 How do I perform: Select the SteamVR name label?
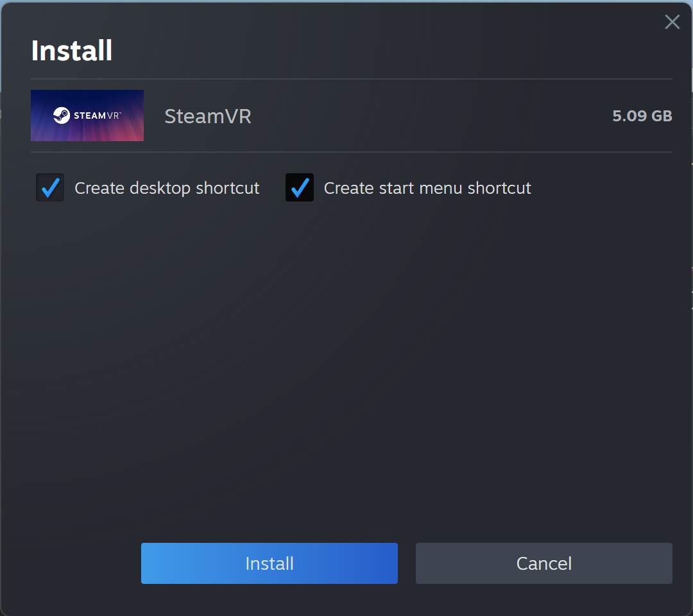(207, 116)
